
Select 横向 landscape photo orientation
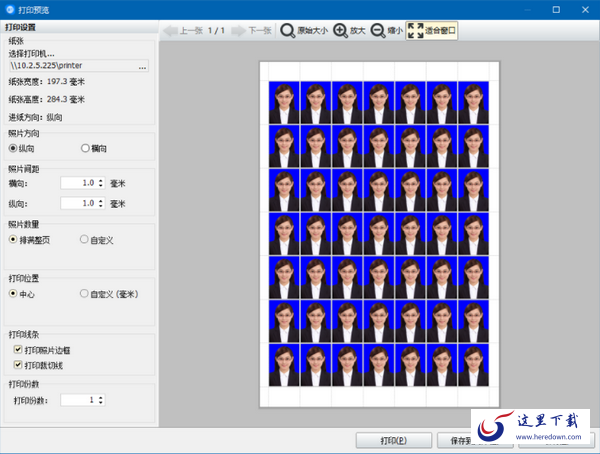(x=85, y=148)
